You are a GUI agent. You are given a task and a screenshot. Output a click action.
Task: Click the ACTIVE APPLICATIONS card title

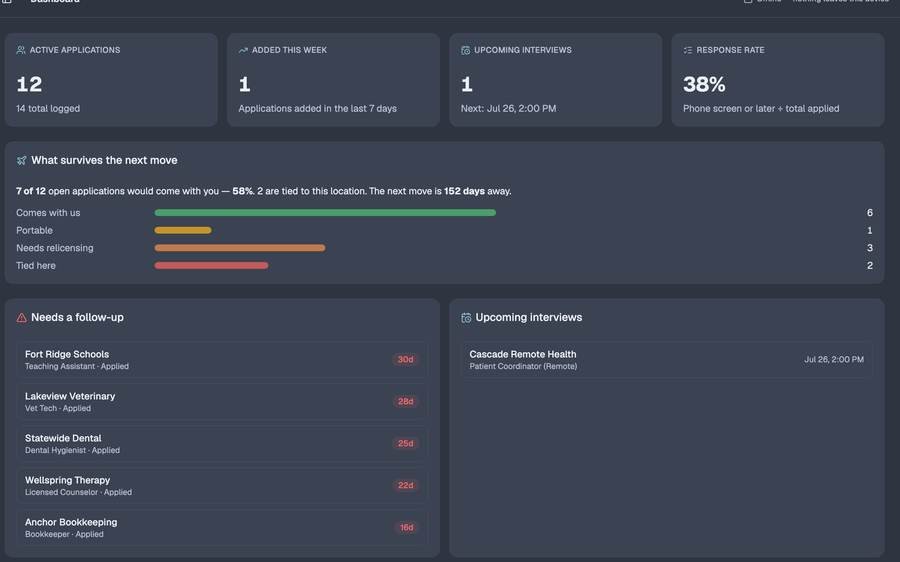[x=75, y=50]
